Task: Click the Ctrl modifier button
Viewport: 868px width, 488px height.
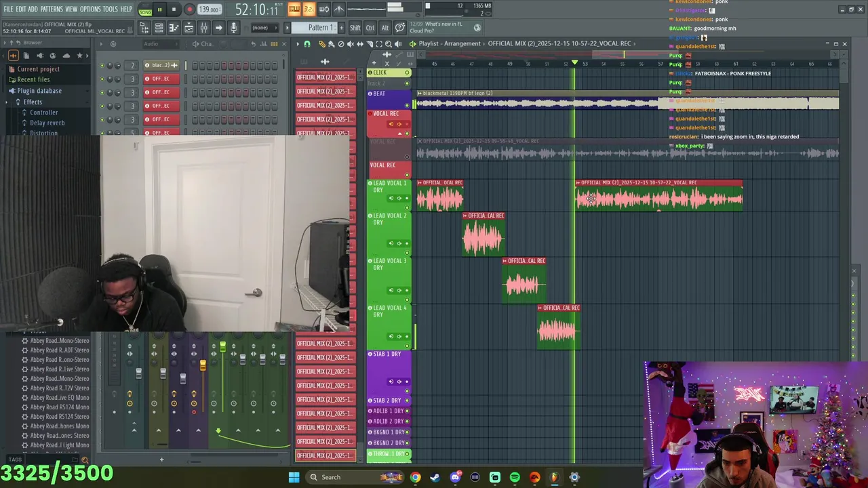Action: point(370,28)
